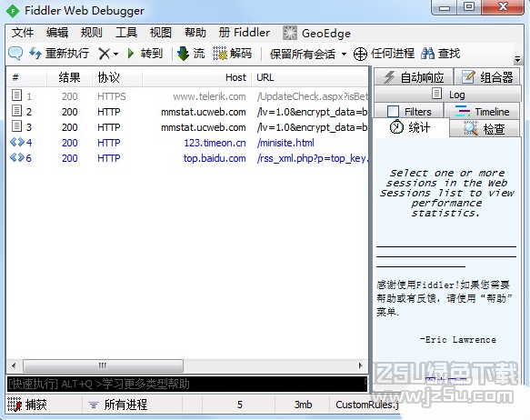This screenshot has width=530, height=420.
Task: Click the 3mb memory readout in status bar
Action: pyautogui.click(x=303, y=405)
